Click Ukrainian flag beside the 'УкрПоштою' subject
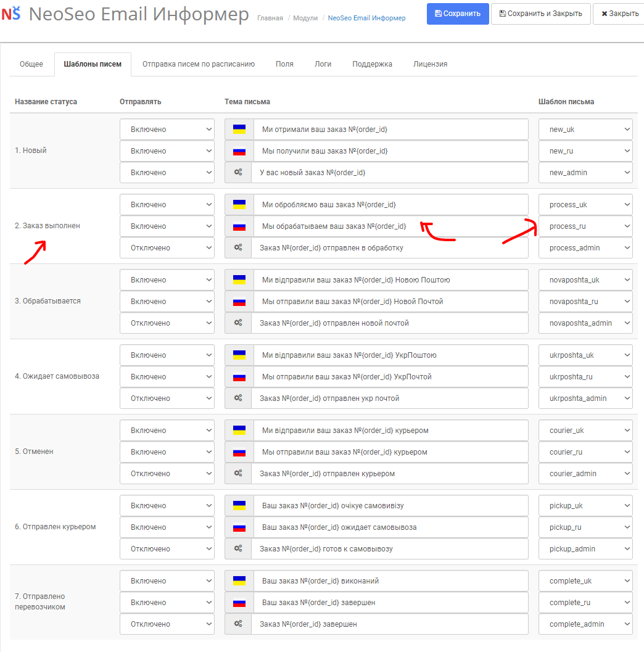 coord(239,355)
